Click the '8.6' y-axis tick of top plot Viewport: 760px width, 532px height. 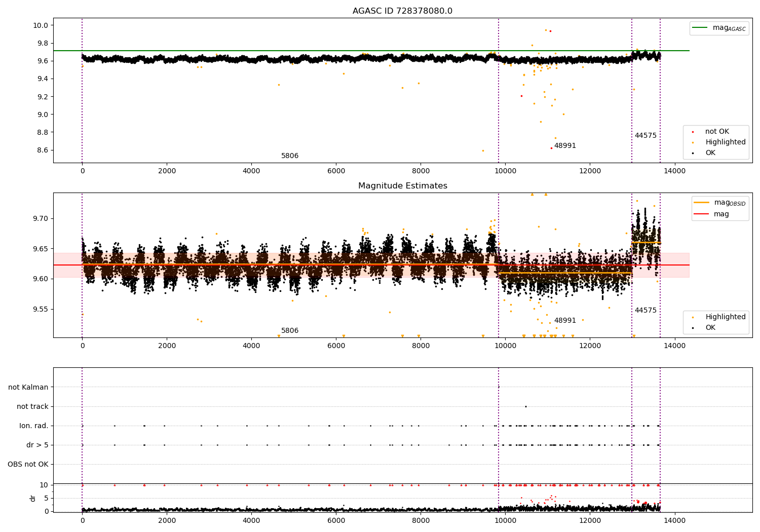[43, 150]
